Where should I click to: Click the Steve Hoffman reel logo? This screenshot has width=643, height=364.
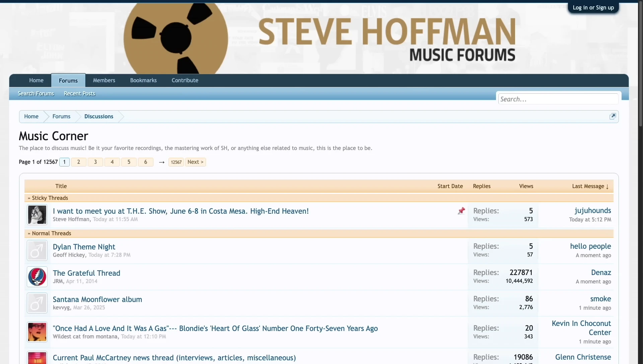(x=176, y=38)
